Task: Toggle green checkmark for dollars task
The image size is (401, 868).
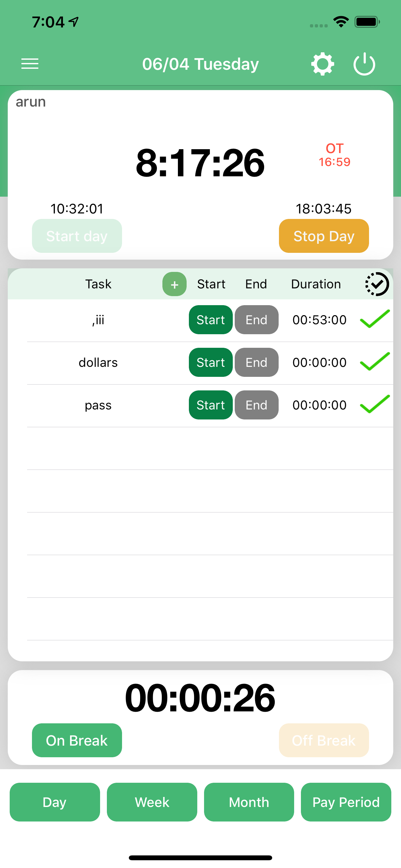Action: tap(375, 362)
